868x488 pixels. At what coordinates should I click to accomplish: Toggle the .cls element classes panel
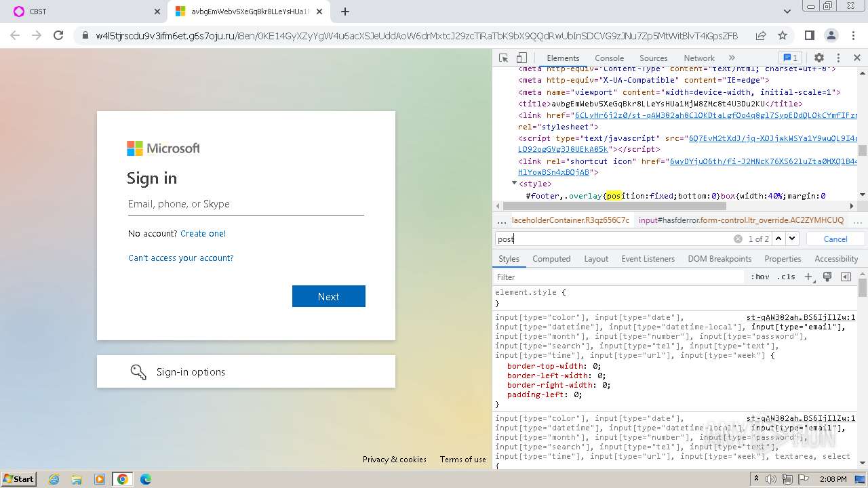point(786,277)
